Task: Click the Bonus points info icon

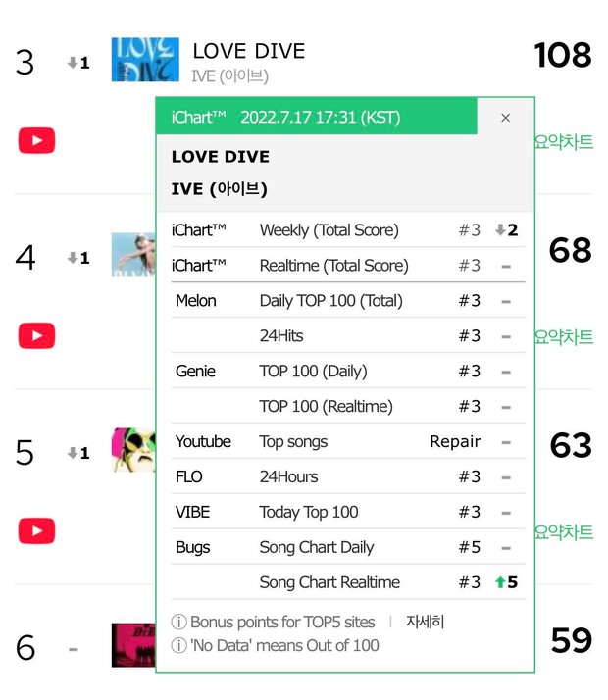Action: 179,622
